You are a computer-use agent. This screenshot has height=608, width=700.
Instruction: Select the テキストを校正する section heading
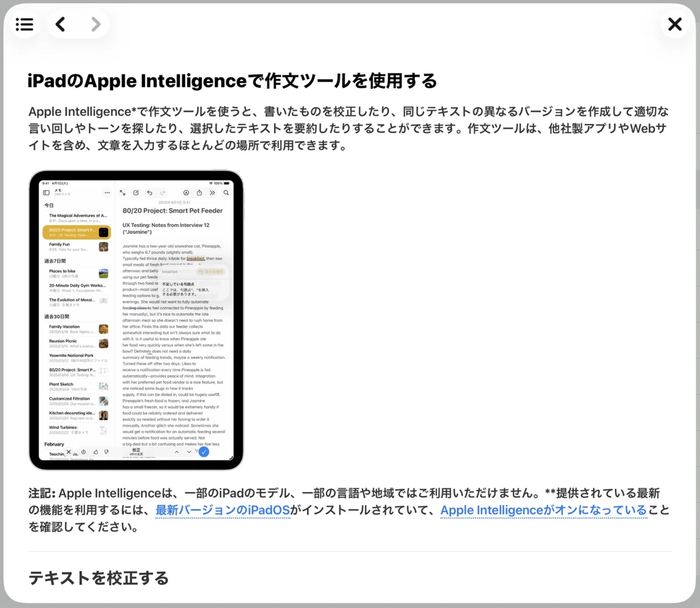[99, 578]
